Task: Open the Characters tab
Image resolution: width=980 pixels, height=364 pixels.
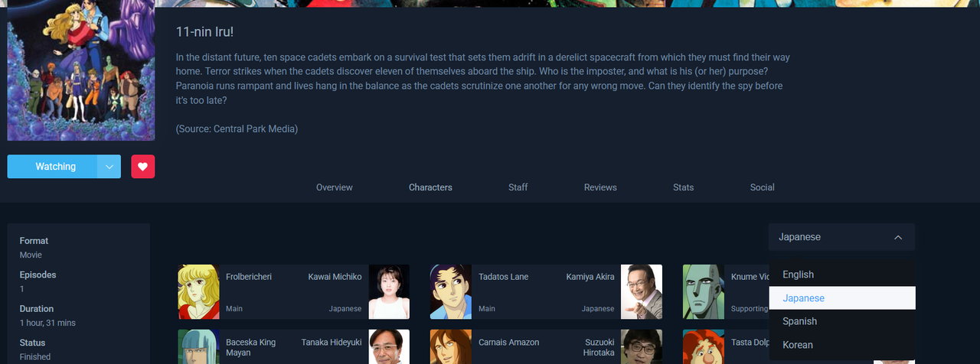Action: pyautogui.click(x=430, y=187)
